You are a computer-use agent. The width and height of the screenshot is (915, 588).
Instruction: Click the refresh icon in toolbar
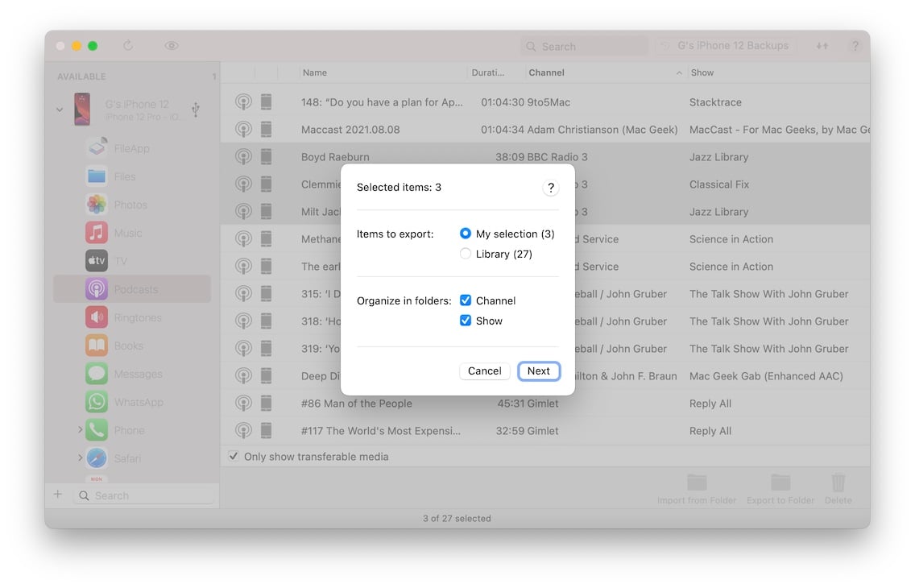click(x=128, y=45)
